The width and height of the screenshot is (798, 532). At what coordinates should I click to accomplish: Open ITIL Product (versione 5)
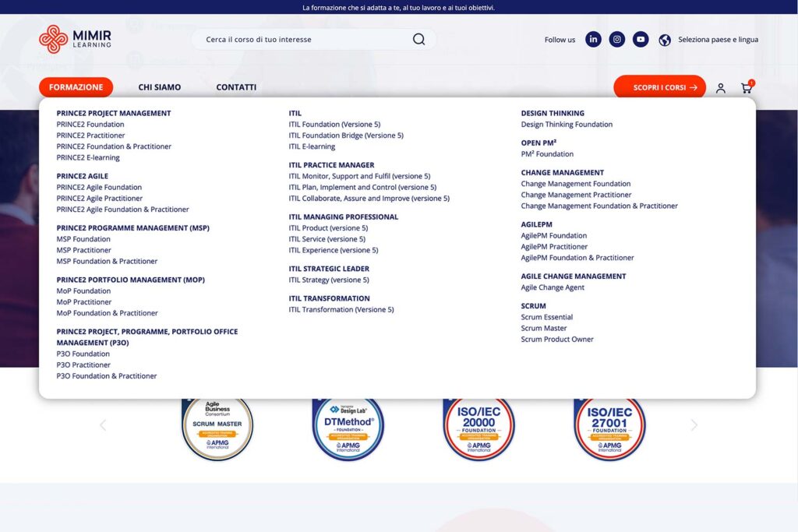pos(328,228)
